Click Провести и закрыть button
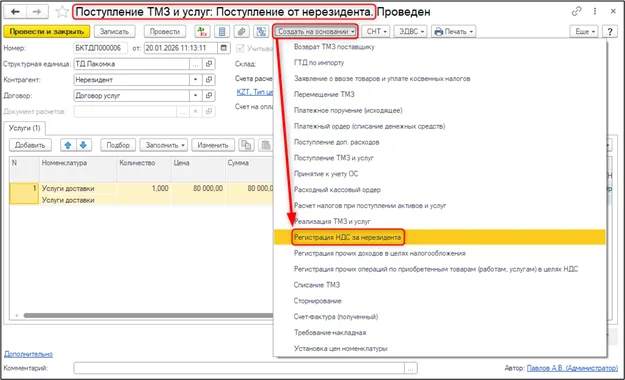 [x=47, y=32]
